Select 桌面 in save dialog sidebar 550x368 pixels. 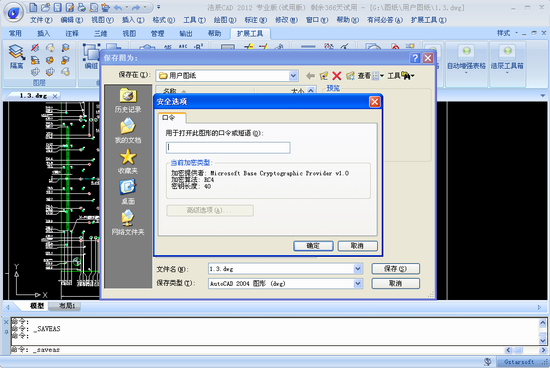point(128,192)
